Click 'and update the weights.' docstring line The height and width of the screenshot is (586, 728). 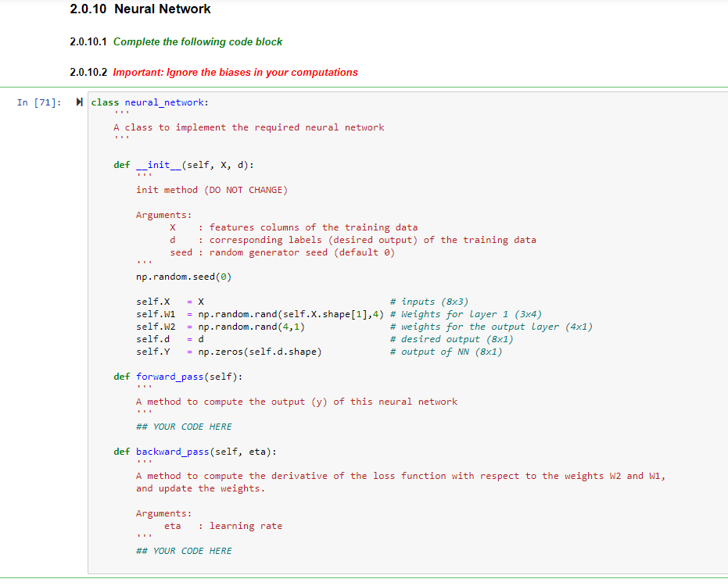pos(200,489)
